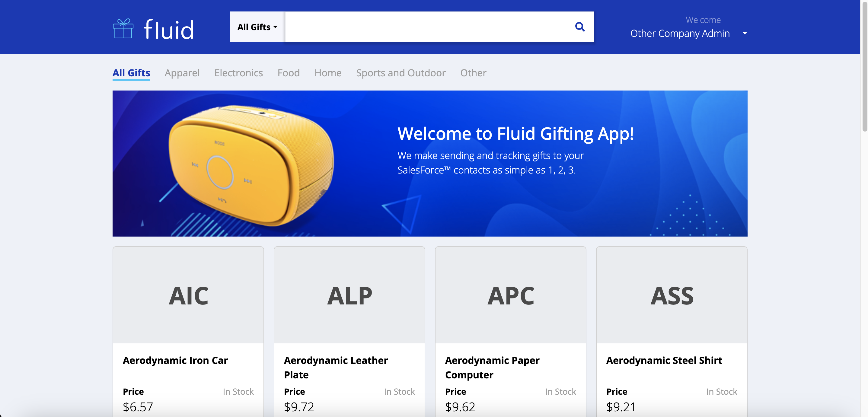Open the Aerodynamic Steel Shirt product page
868x417 pixels.
tap(664, 360)
